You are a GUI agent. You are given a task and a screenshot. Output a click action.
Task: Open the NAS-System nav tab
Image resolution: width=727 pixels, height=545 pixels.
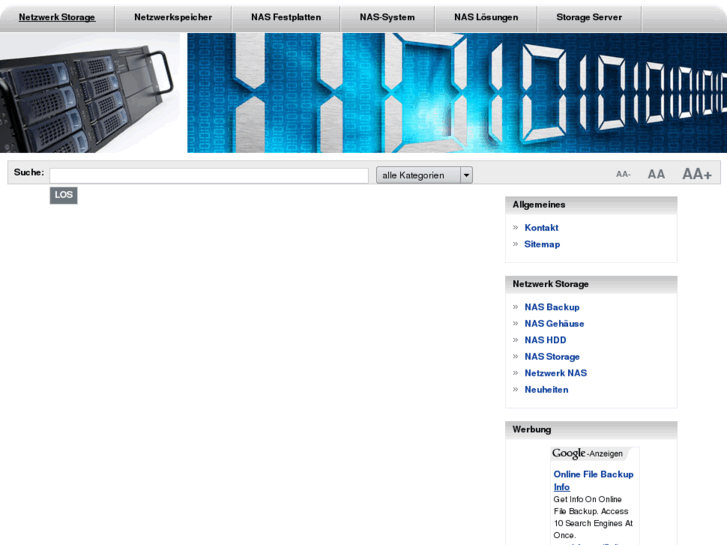tap(387, 18)
